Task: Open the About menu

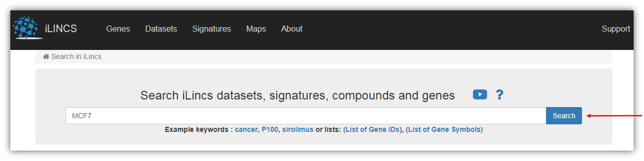Action: coord(292,29)
